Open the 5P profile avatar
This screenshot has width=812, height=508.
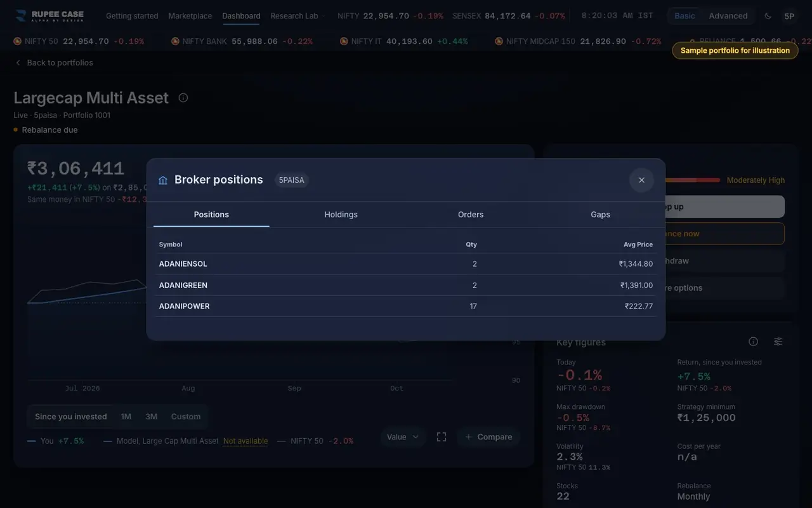(x=789, y=16)
